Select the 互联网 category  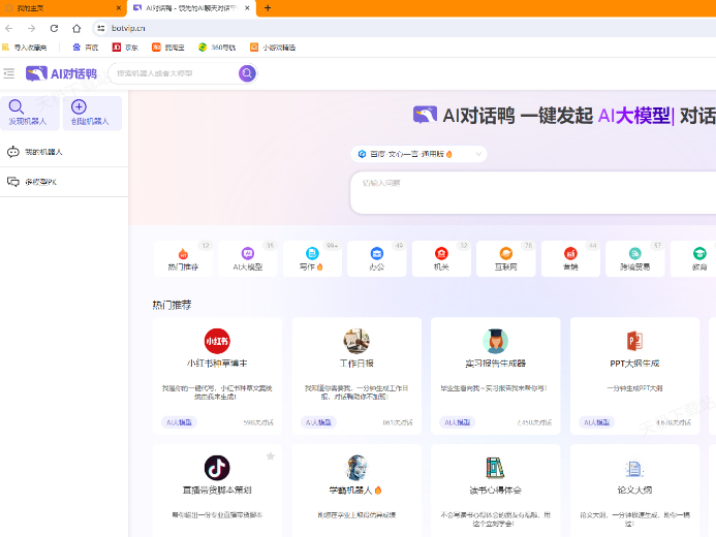click(506, 259)
